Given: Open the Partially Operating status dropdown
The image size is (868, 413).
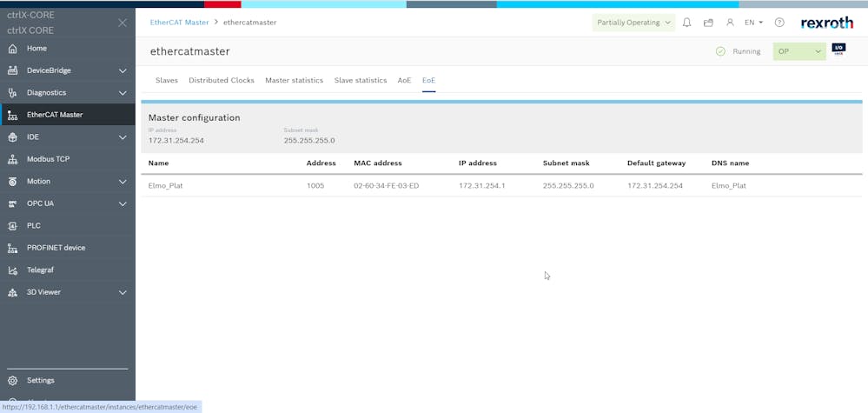Looking at the screenshot, I should coord(634,23).
